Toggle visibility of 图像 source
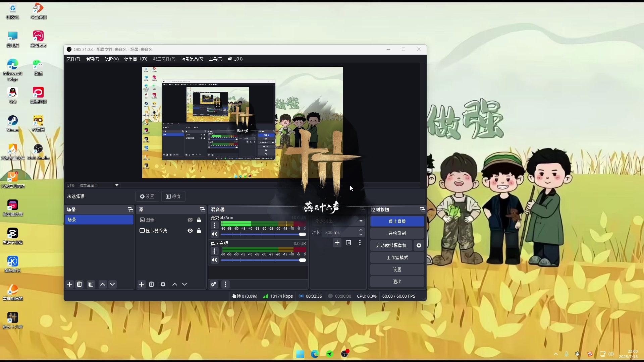Viewport: 644px width, 362px height. click(x=190, y=220)
